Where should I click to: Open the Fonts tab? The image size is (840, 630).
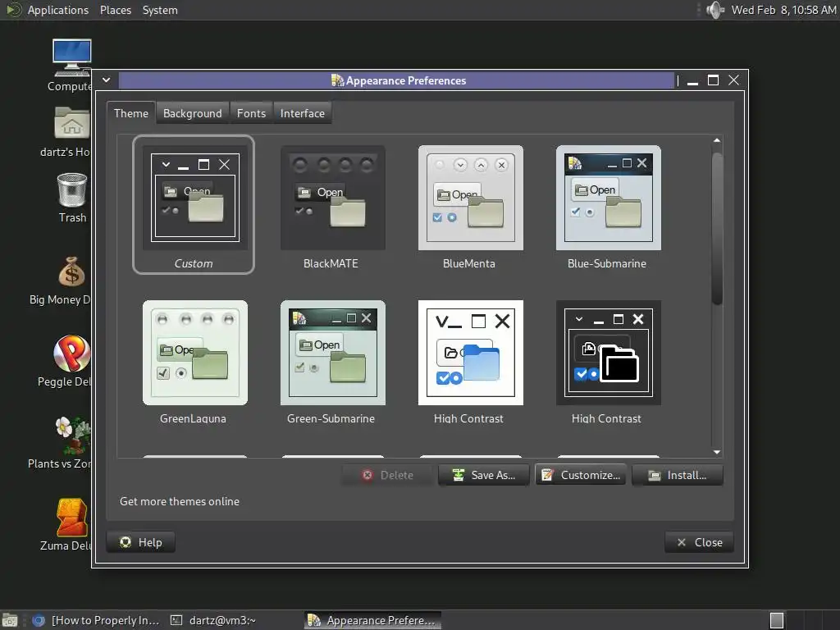251,113
